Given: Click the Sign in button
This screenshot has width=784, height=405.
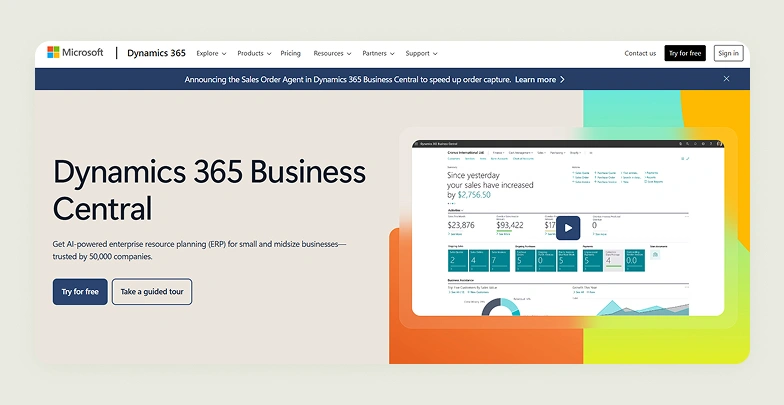Looking at the screenshot, I should [728, 53].
